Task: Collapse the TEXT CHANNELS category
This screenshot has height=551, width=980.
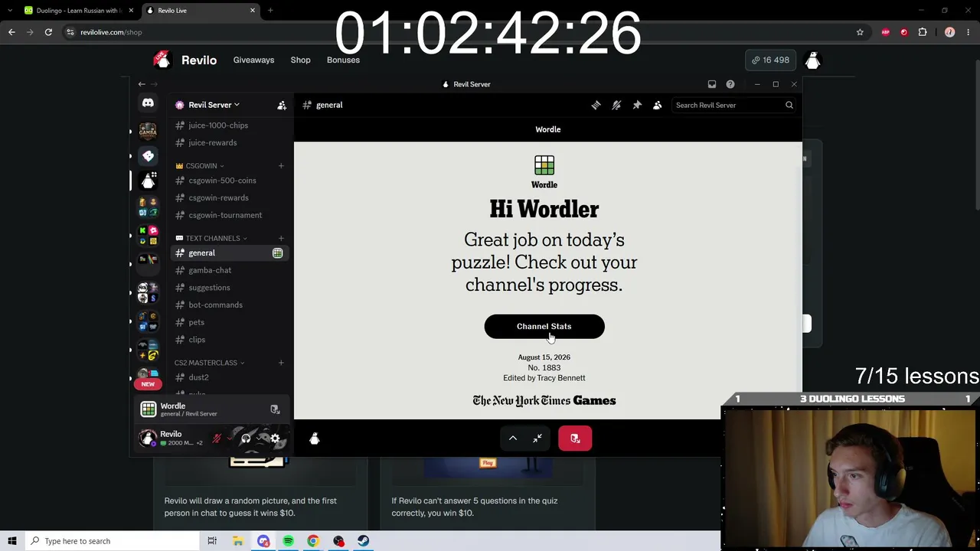Action: [211, 238]
